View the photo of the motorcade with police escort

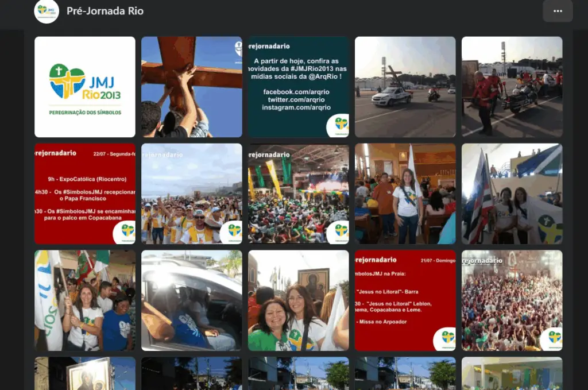coord(405,86)
